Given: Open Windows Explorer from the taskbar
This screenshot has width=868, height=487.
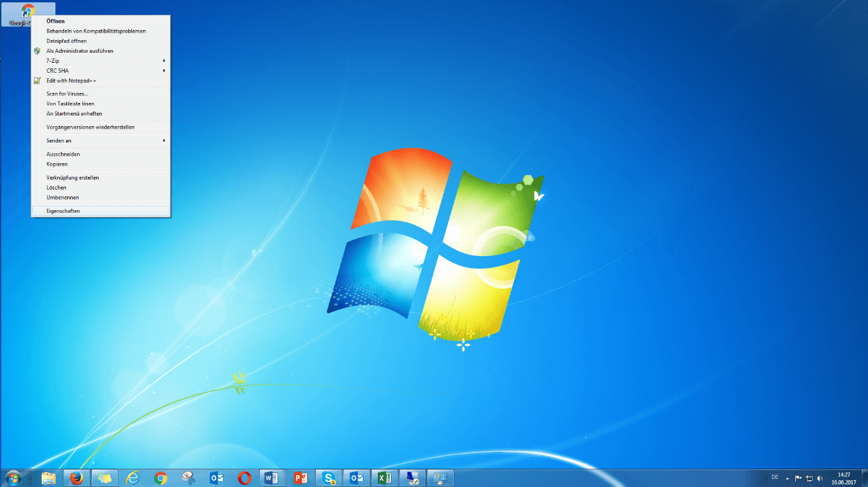Looking at the screenshot, I should tap(48, 478).
